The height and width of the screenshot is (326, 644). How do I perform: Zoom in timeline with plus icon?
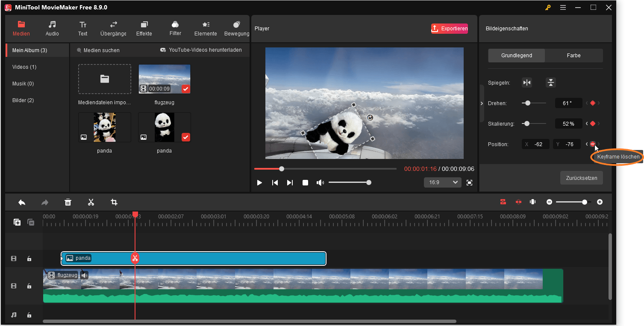pyautogui.click(x=600, y=202)
